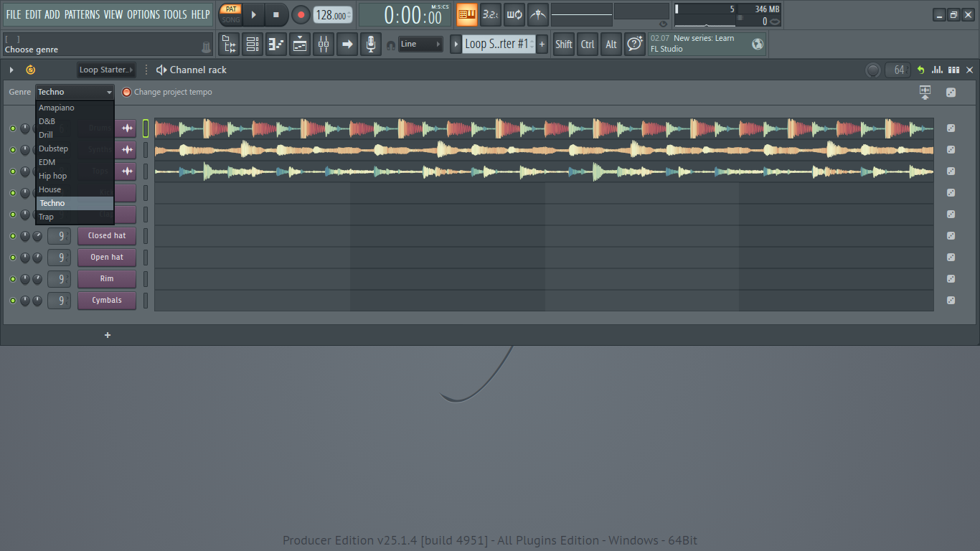Viewport: 980px width, 551px height.
Task: Start playback with Play button
Action: tap(253, 14)
